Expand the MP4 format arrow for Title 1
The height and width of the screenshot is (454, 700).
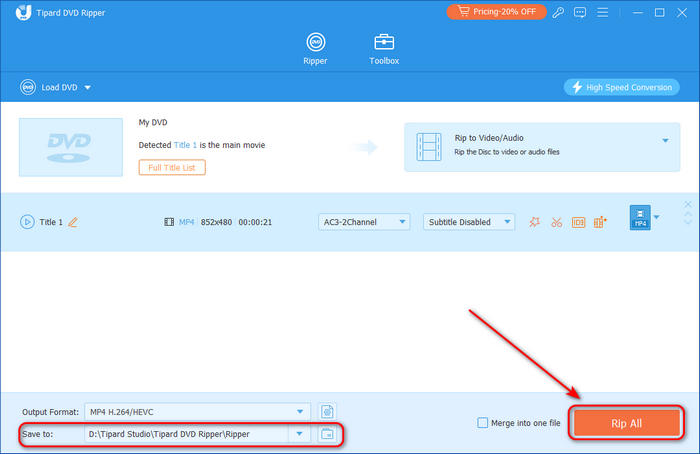656,217
